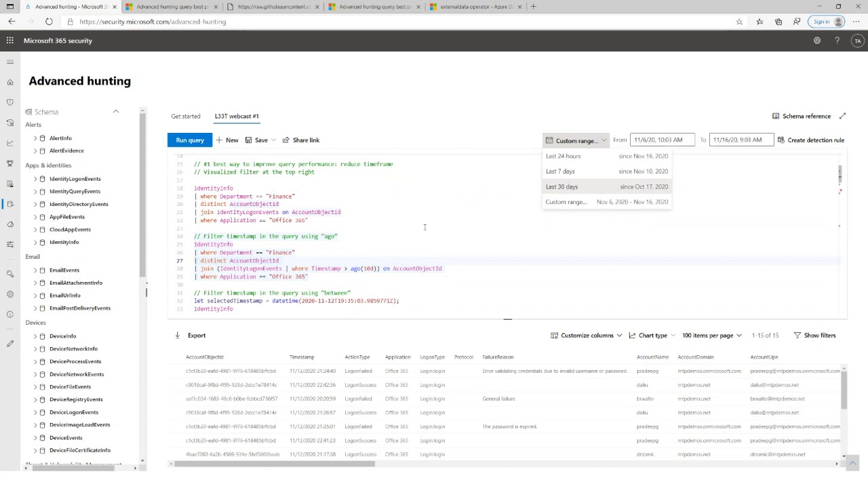Open the Customize columns dropdown
868x488 pixels.
pyautogui.click(x=587, y=335)
